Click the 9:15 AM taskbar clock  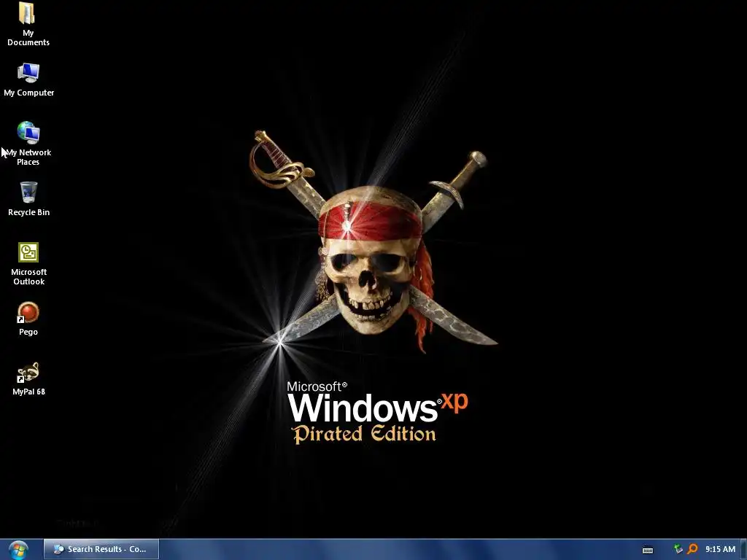coord(720,549)
